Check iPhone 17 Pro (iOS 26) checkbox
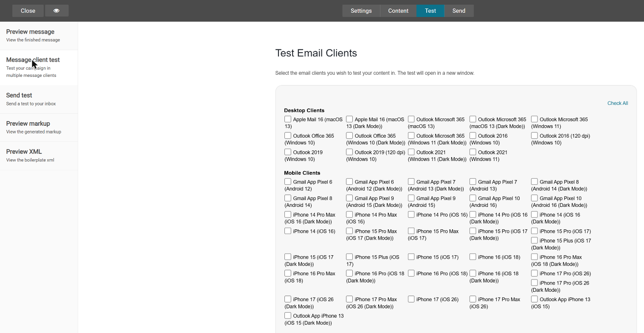Viewport: 644px width, 333px height. tap(534, 274)
